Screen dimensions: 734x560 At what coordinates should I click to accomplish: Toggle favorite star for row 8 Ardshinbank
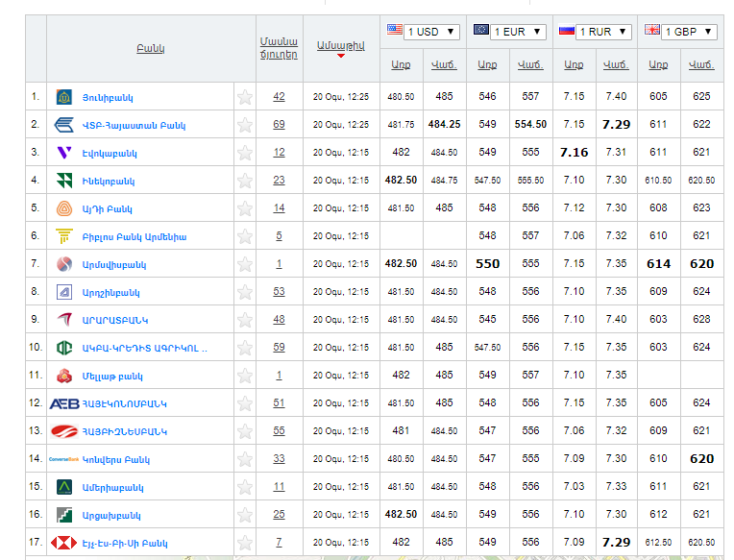[245, 292]
